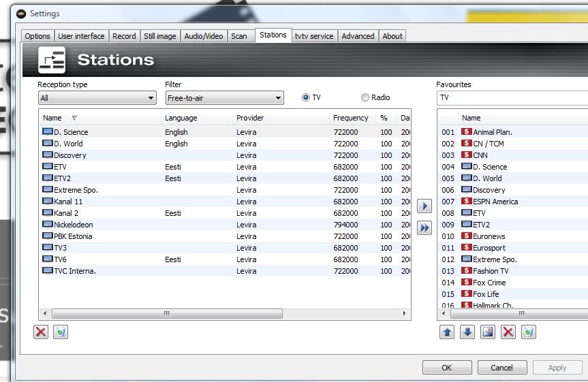
Task: Select D. World in the station list
Action: coord(225,144)
